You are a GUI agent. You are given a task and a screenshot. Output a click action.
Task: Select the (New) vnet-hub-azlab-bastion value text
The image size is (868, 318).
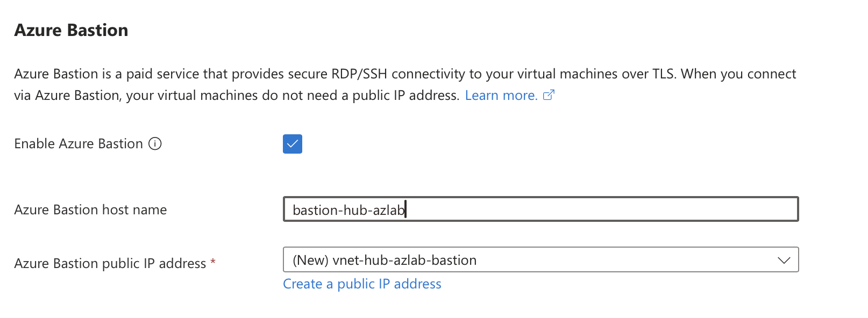tap(385, 260)
